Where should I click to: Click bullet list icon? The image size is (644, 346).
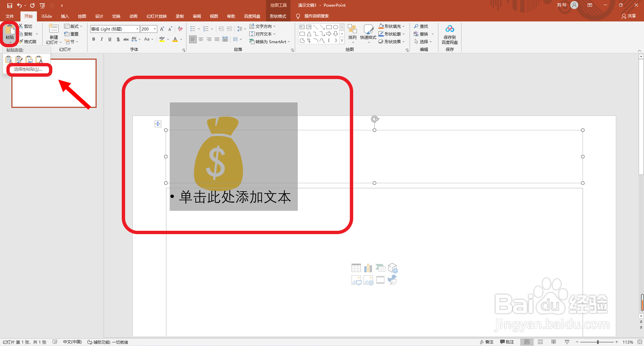coord(193,29)
